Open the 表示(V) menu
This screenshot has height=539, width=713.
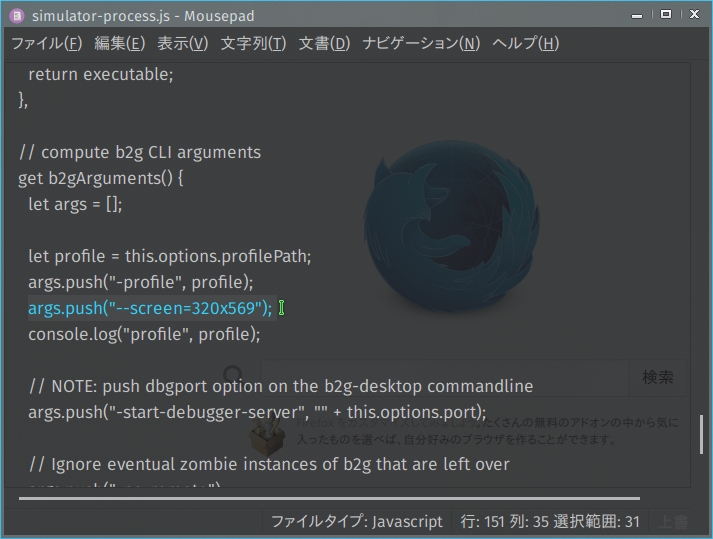pyautogui.click(x=182, y=44)
